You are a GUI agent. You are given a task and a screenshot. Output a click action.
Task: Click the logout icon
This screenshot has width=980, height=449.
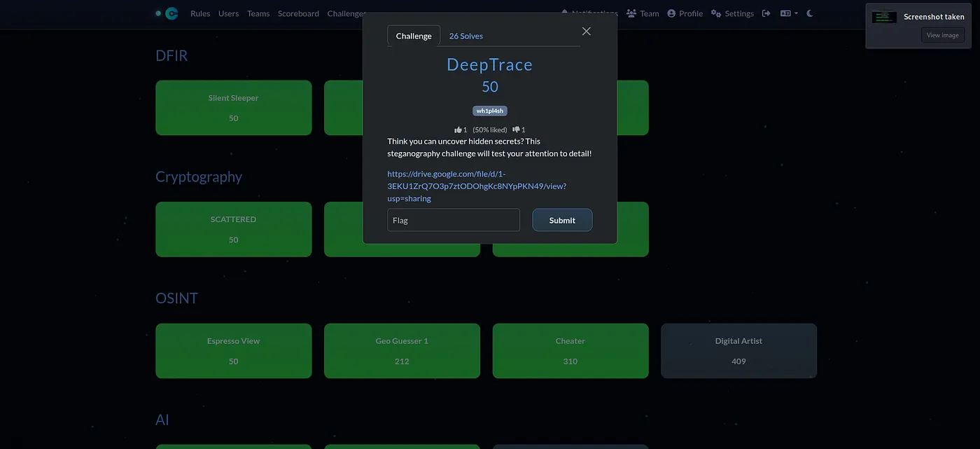tap(766, 13)
